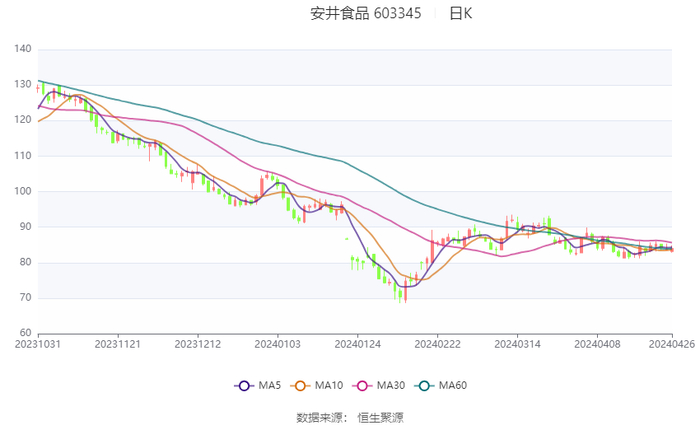
Task: Select the 日K label in title
Action: click(x=460, y=14)
